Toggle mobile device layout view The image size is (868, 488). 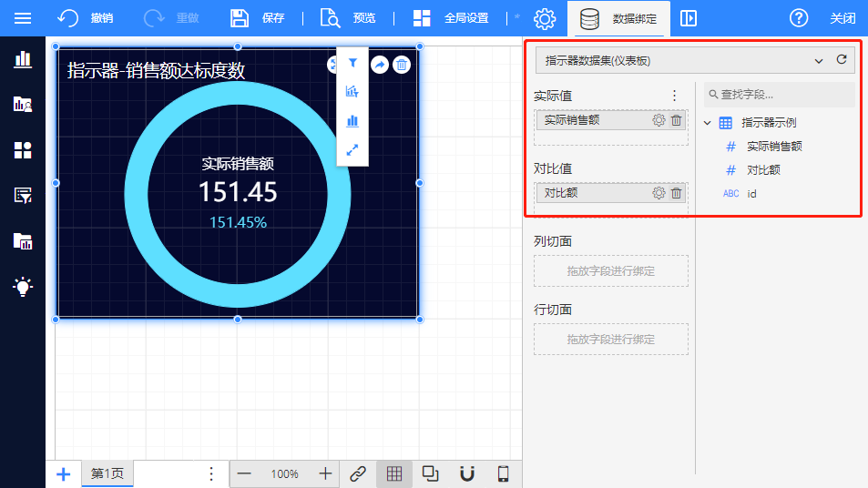pos(503,473)
